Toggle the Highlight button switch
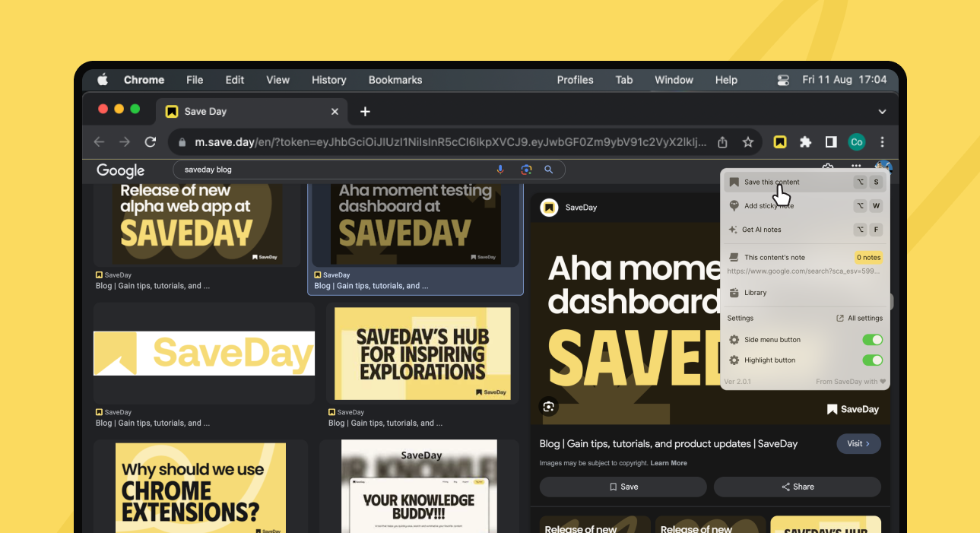980x533 pixels. (873, 360)
